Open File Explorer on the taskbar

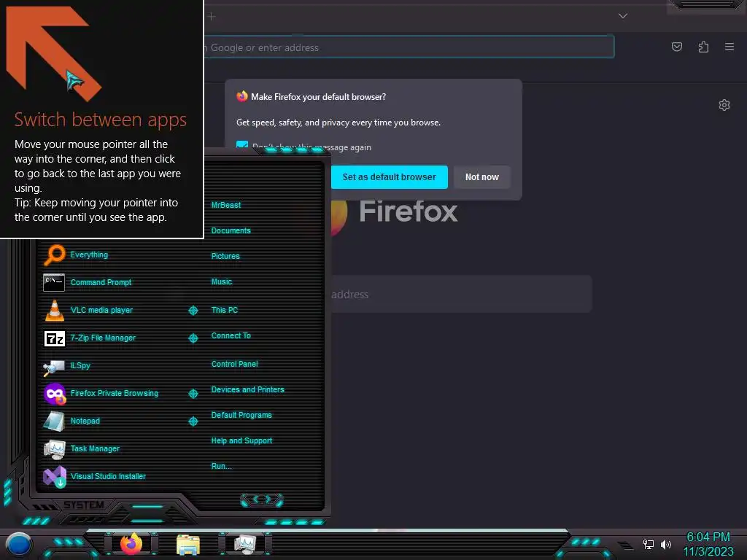pos(188,545)
